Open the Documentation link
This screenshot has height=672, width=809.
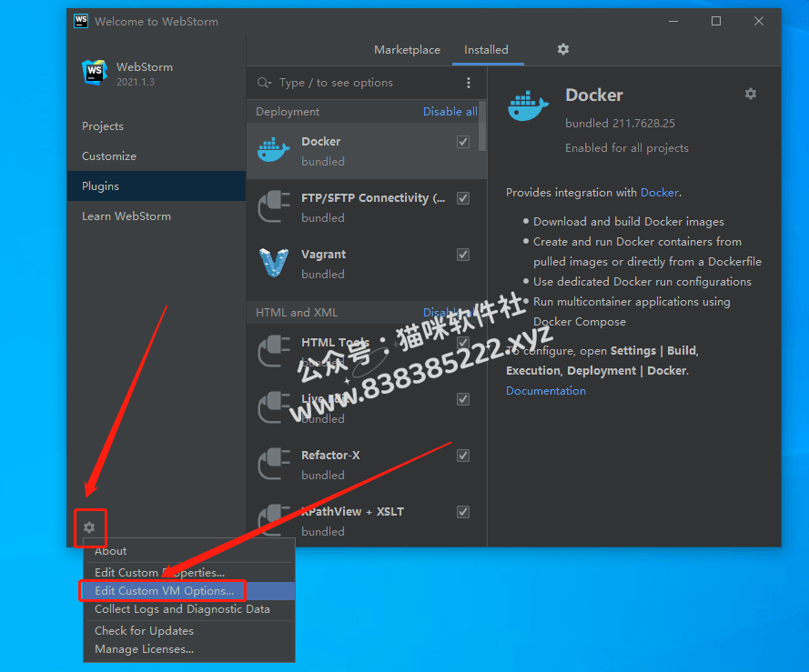[x=546, y=391]
